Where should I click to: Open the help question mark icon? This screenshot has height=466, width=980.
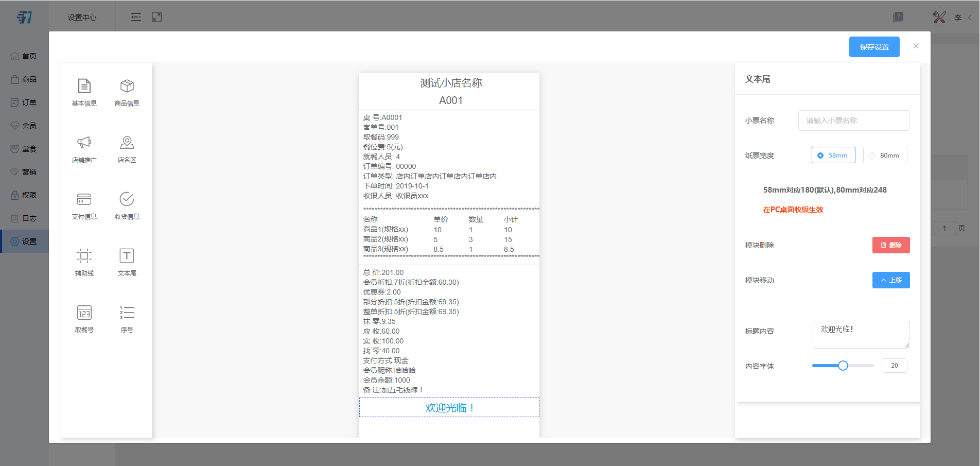pos(898,17)
